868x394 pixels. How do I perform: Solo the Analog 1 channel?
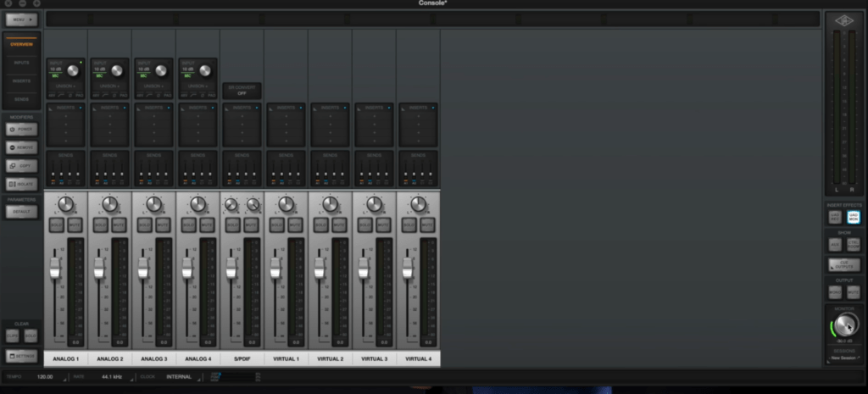click(x=56, y=225)
